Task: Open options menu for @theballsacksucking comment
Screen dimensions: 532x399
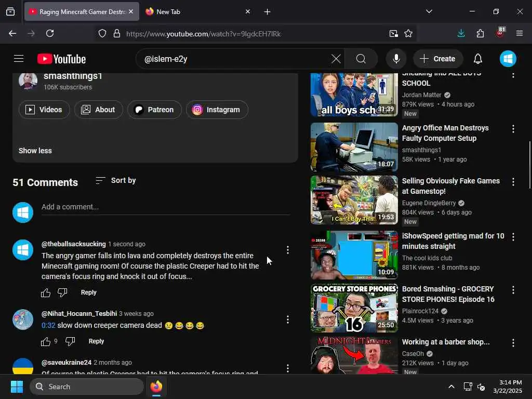Action: point(288,250)
